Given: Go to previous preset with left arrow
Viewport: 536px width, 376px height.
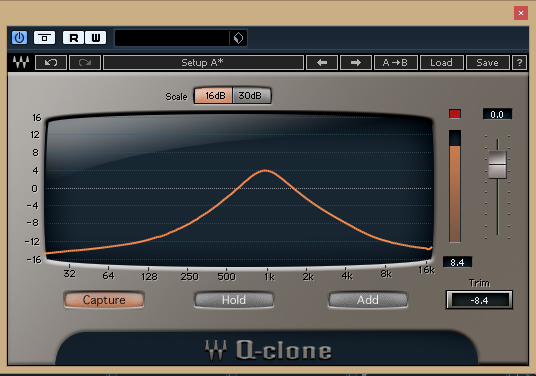Looking at the screenshot, I should click(x=322, y=63).
